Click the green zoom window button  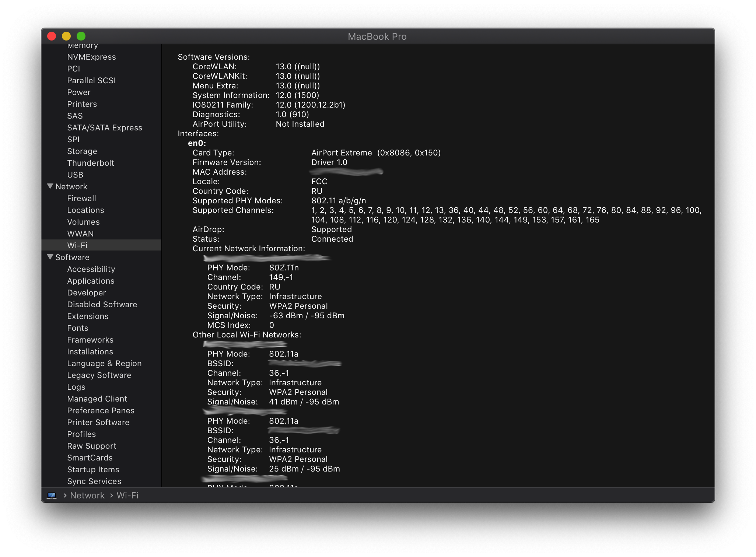click(81, 36)
